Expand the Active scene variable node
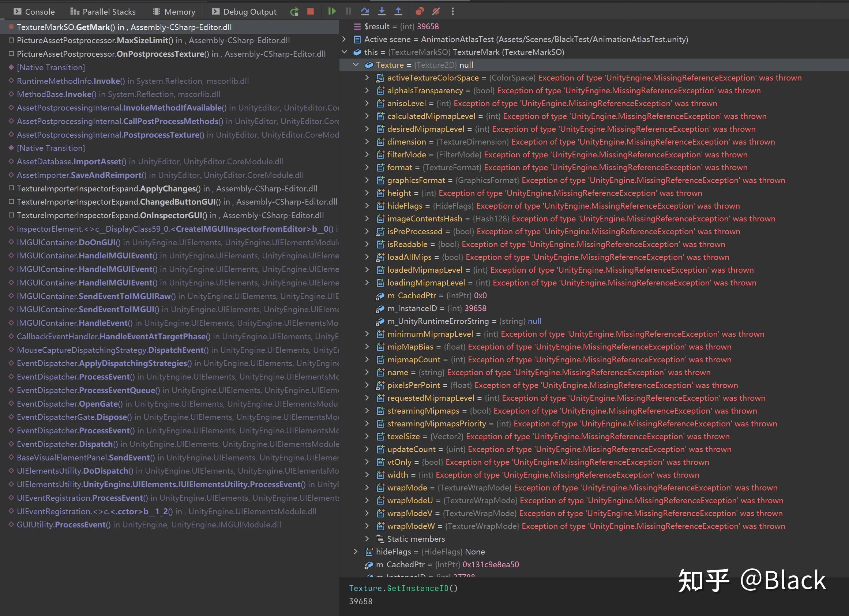 point(344,39)
